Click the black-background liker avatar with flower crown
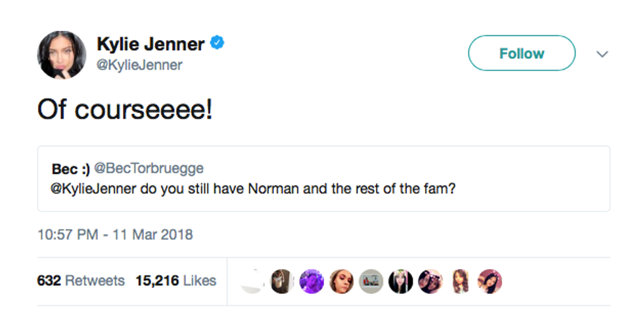 pos(400,281)
